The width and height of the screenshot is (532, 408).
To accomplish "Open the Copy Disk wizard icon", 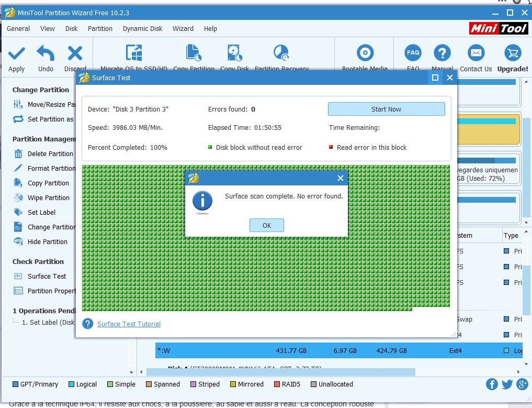I will pyautogui.click(x=234, y=53).
